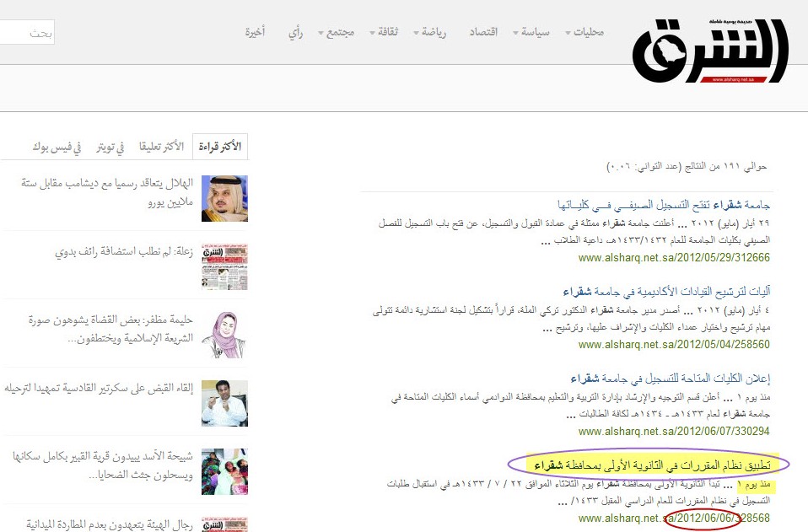The width and height of the screenshot is (808, 532).
Task: Click URL ending 2012/06/07/330294
Action: [674, 431]
